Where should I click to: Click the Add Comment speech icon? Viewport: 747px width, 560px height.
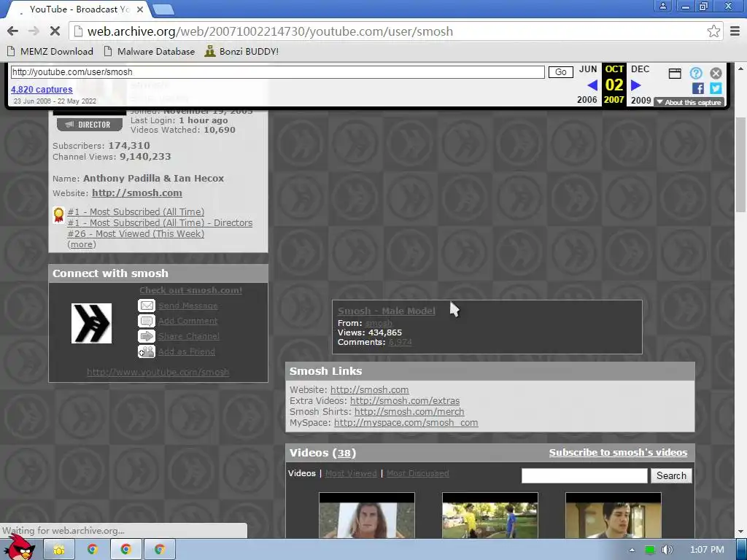click(146, 321)
